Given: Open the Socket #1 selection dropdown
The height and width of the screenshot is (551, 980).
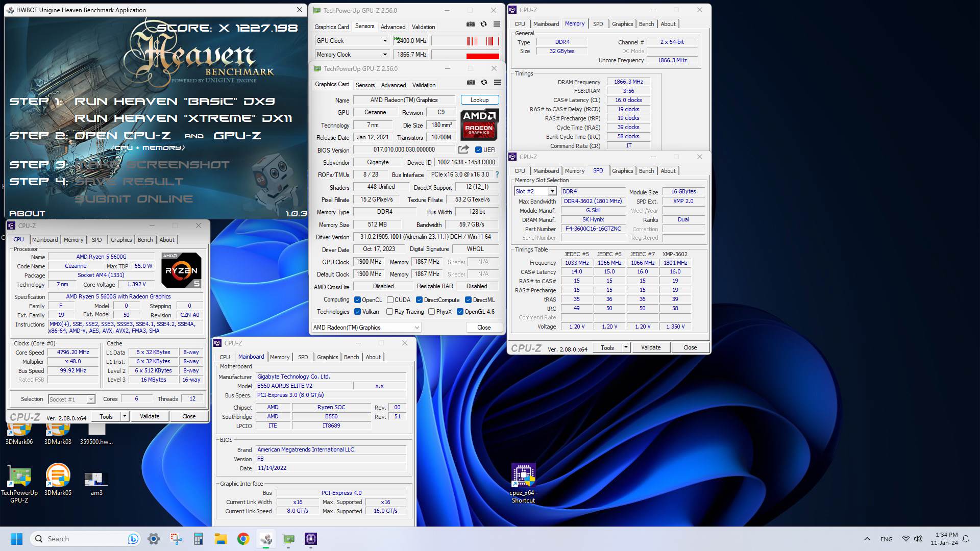Looking at the screenshot, I should coord(90,399).
